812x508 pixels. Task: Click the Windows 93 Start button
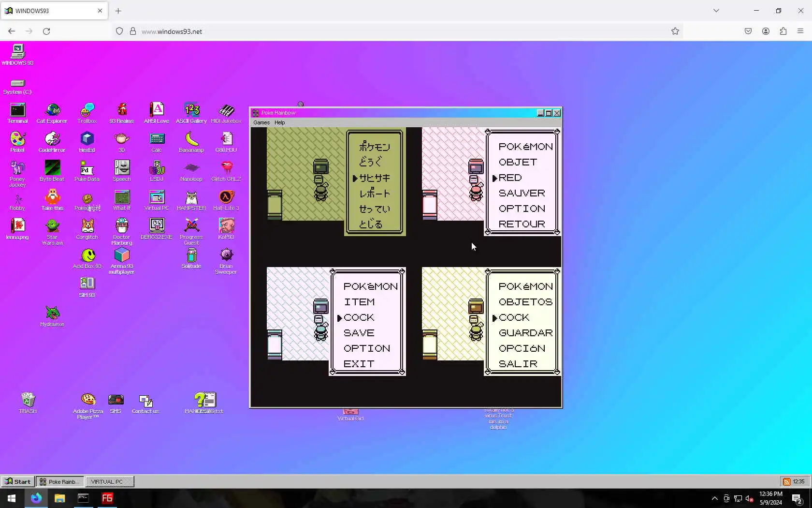(18, 481)
